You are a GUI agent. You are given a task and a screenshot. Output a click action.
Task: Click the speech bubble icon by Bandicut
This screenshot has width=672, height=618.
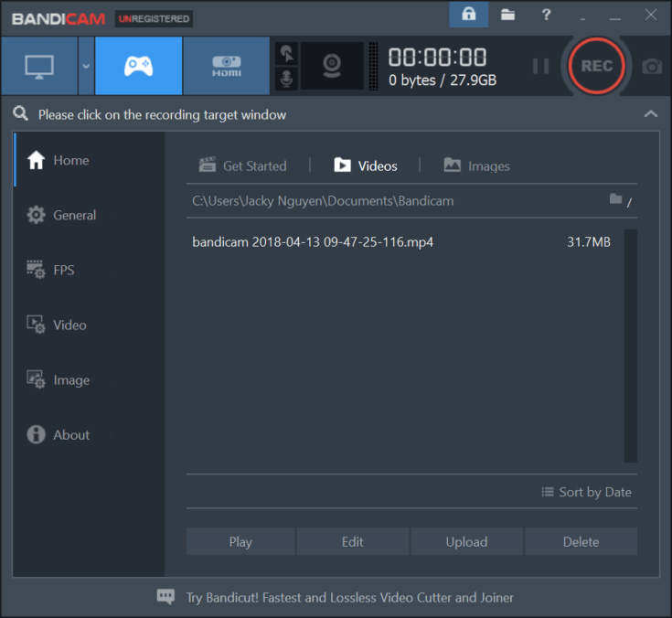(165, 597)
